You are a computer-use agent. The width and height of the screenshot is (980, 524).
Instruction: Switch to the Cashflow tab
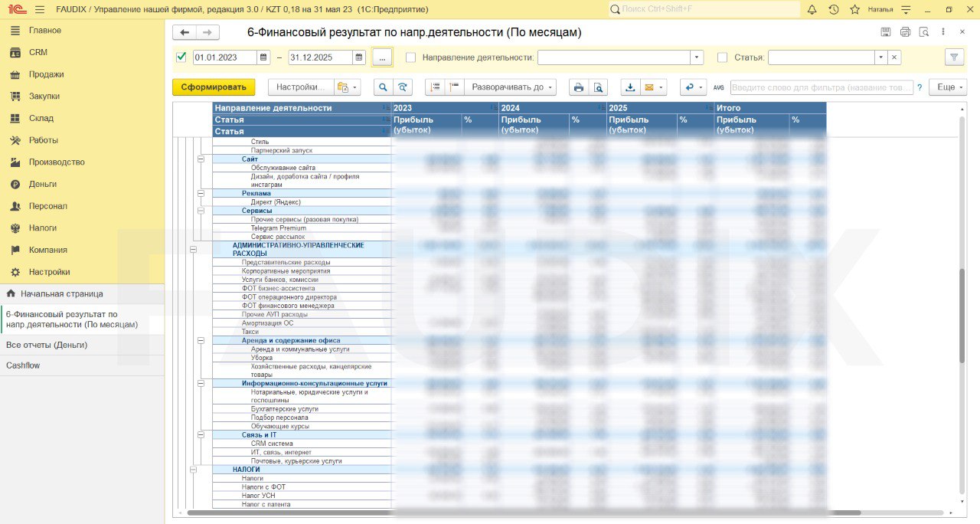tap(23, 365)
